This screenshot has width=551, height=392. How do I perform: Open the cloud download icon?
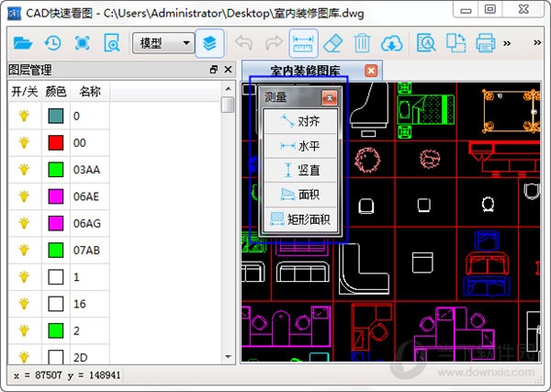(x=391, y=43)
